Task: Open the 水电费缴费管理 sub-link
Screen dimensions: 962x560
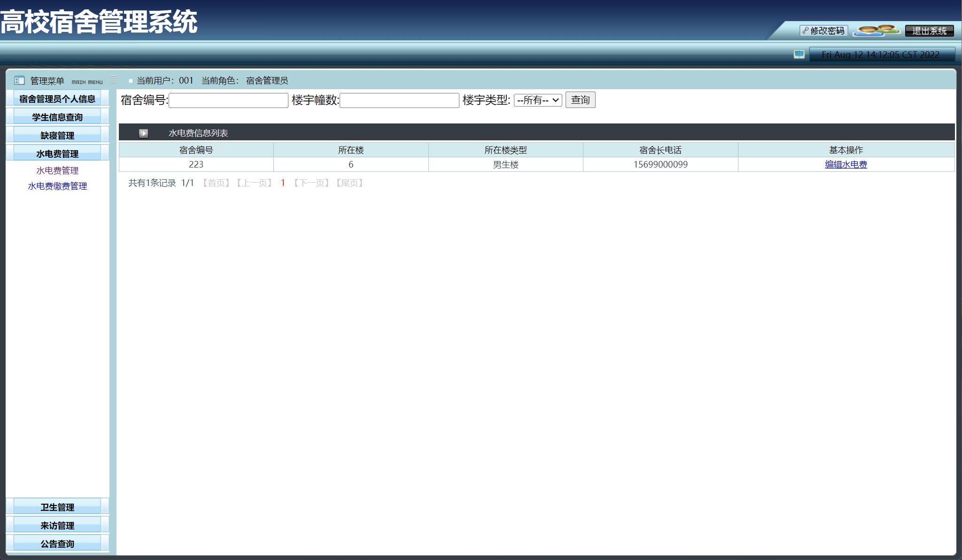Action: 56,186
